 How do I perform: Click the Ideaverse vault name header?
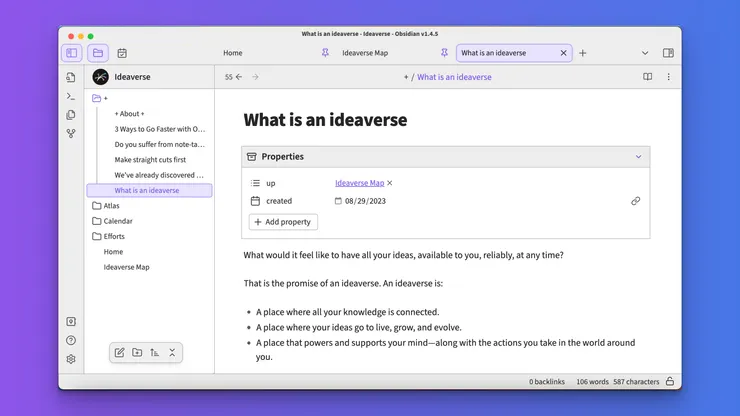[x=132, y=77]
